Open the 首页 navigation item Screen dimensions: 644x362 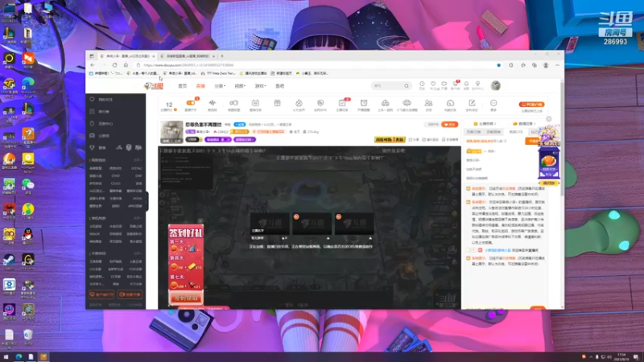coord(183,86)
